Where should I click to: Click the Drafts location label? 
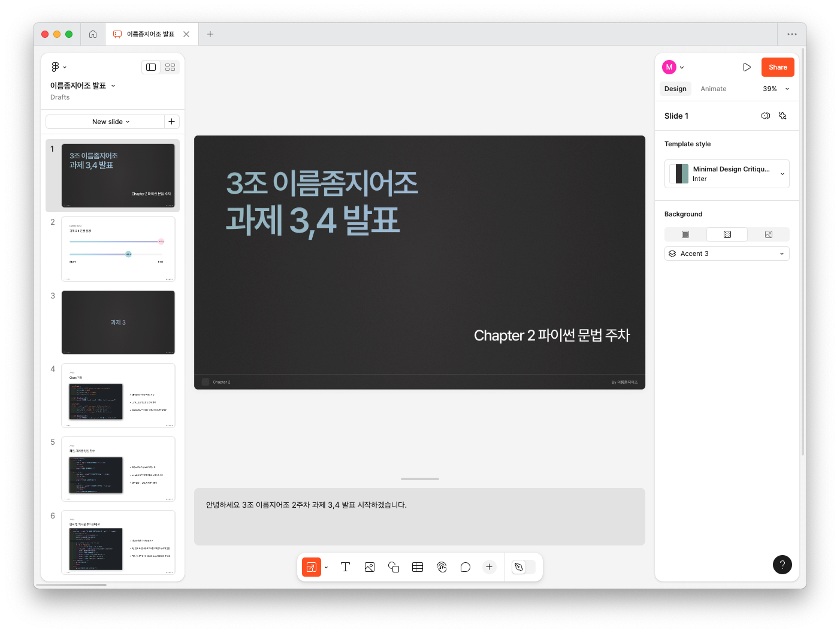pos(60,97)
